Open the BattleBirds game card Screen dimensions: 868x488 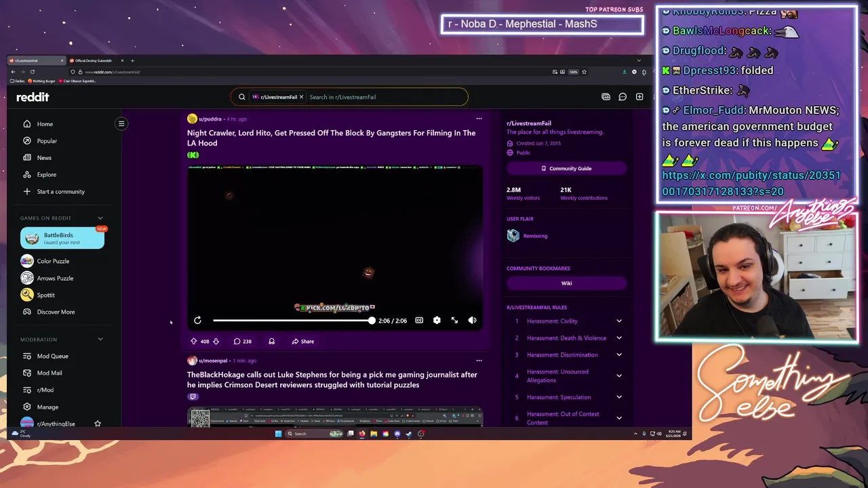[62, 238]
